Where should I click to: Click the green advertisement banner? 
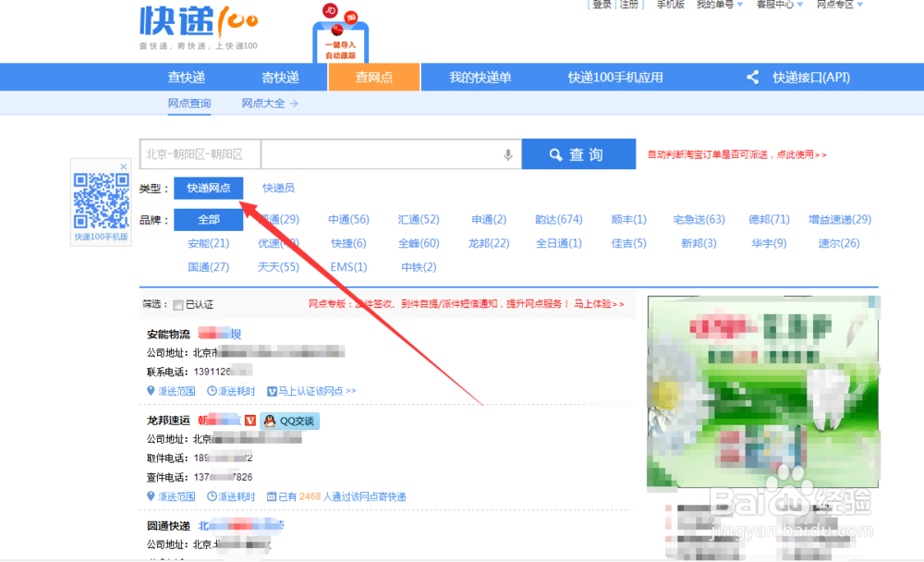[x=763, y=392]
